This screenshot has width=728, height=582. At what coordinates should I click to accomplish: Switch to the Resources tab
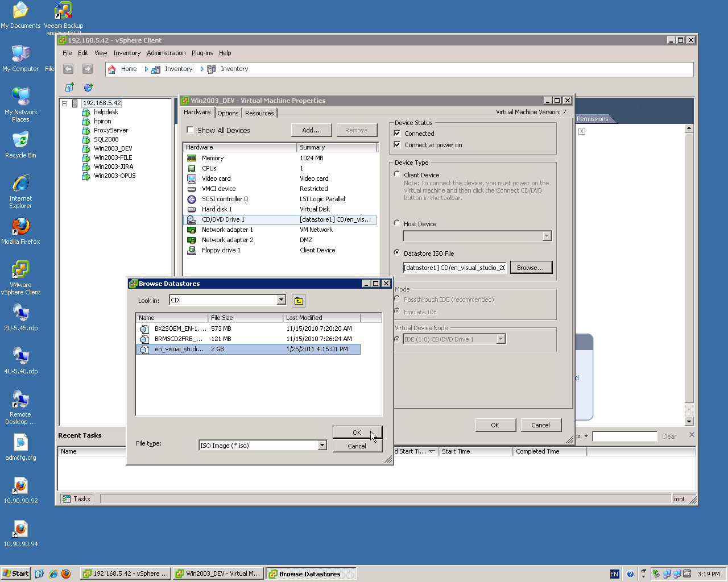coord(259,113)
